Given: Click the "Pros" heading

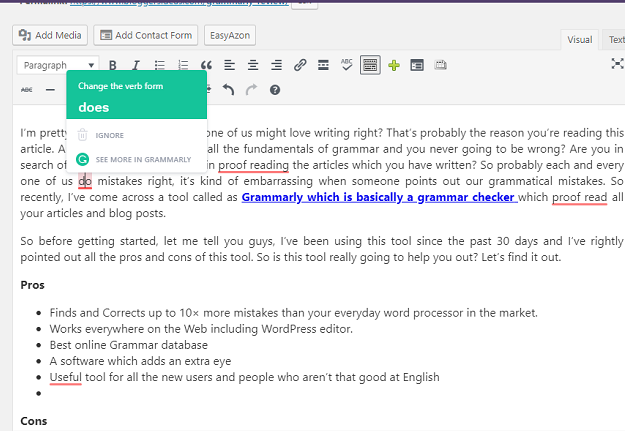Looking at the screenshot, I should 32,285.
